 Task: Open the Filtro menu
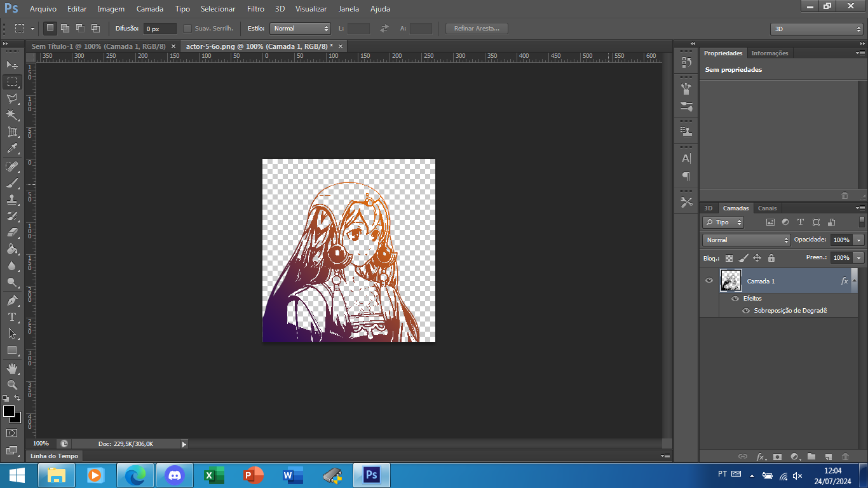click(255, 9)
